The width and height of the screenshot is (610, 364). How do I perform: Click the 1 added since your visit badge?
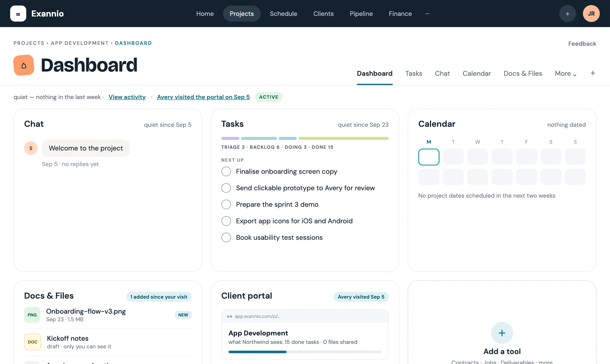pos(159,297)
